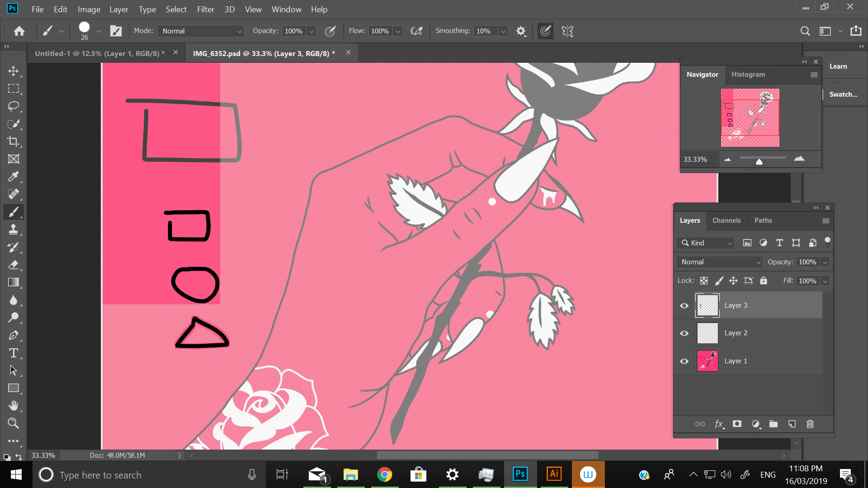The height and width of the screenshot is (488, 868).
Task: Open the Image menu
Action: (89, 9)
